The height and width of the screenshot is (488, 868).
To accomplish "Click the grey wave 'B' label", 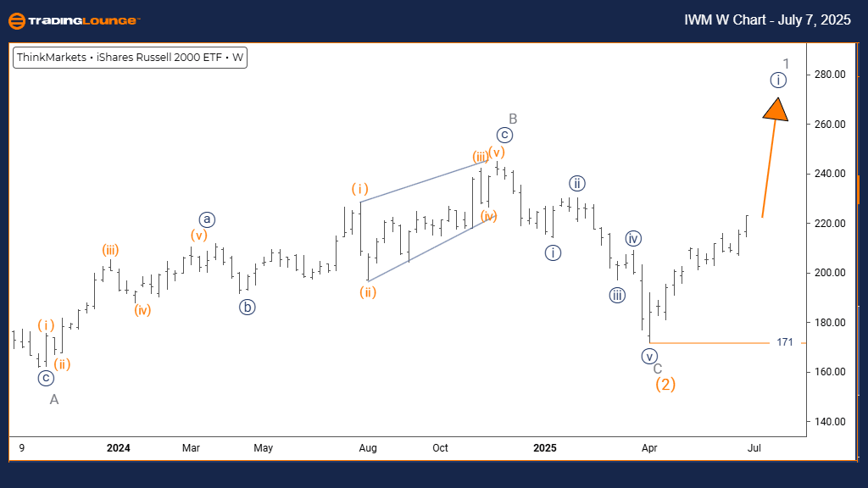I will click(513, 118).
